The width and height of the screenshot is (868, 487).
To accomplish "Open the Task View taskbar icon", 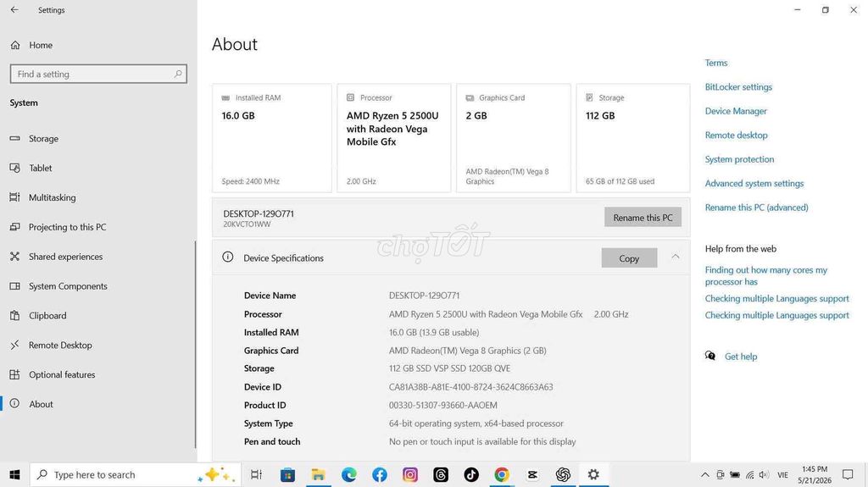I will pos(256,475).
